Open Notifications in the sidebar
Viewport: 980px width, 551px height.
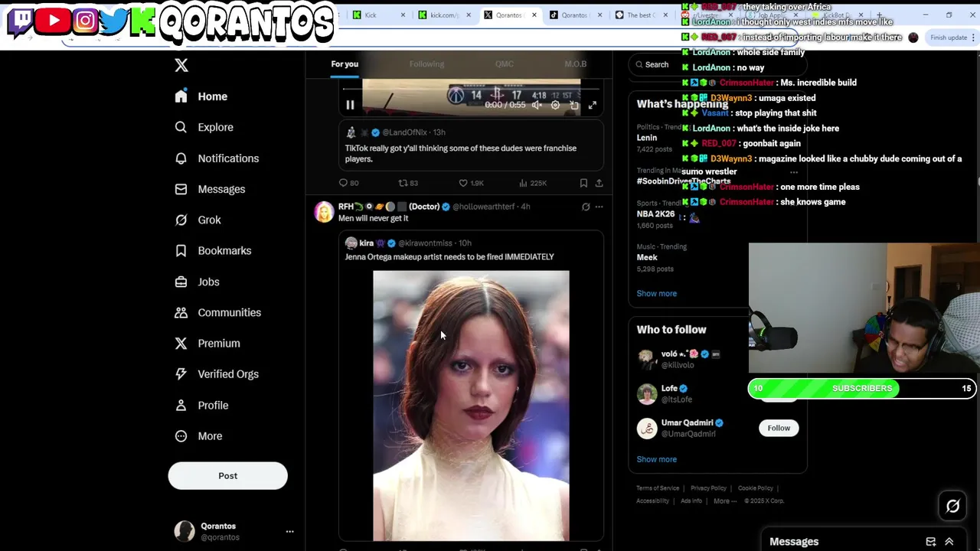217,158
